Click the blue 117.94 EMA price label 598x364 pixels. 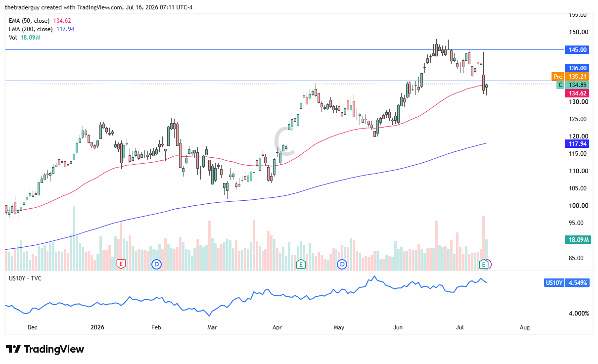click(576, 144)
